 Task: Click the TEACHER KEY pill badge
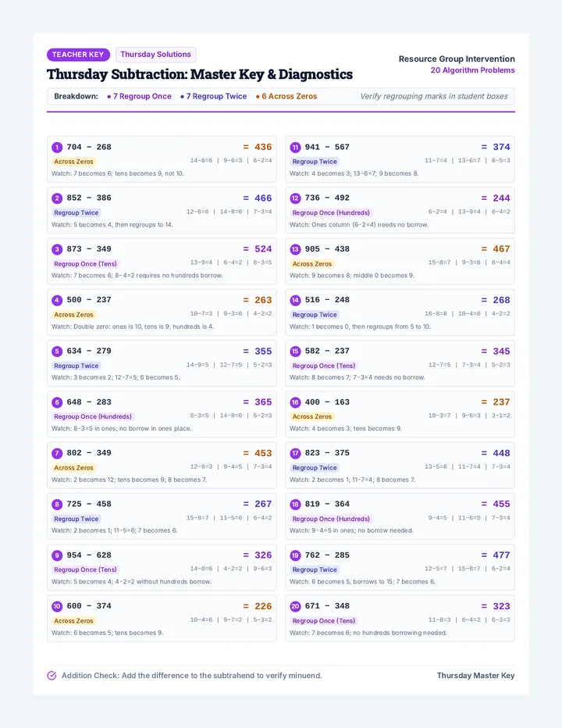pos(78,55)
